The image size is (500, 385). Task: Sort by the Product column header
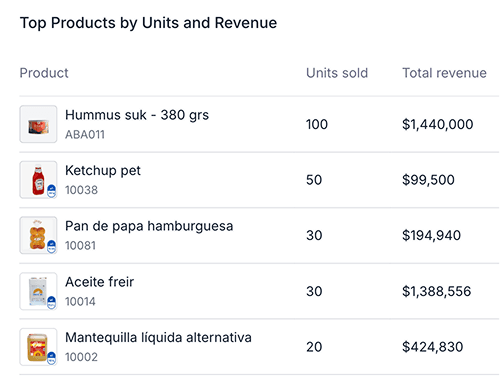coord(44,73)
